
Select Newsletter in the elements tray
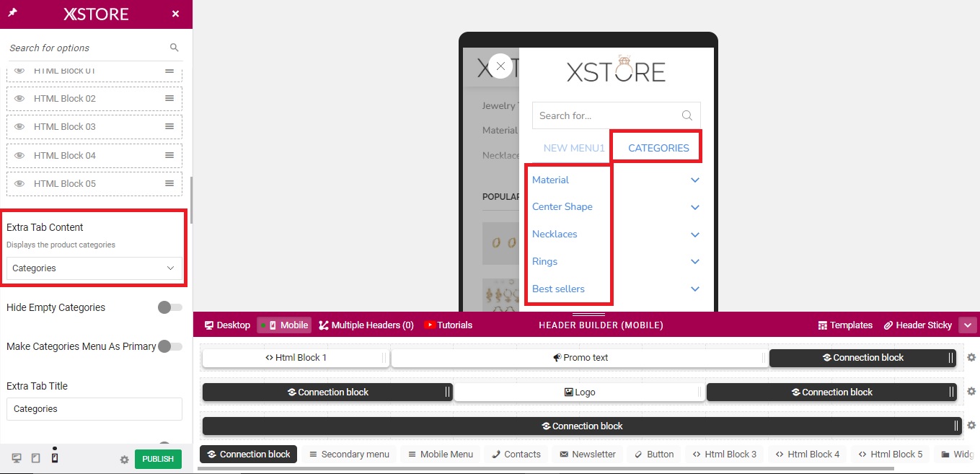(588, 454)
